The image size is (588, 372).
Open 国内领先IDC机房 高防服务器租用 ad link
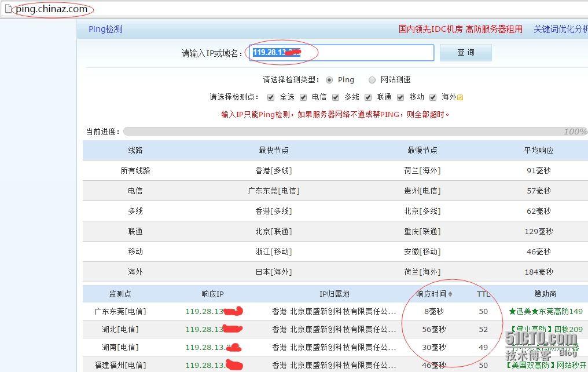click(461, 30)
